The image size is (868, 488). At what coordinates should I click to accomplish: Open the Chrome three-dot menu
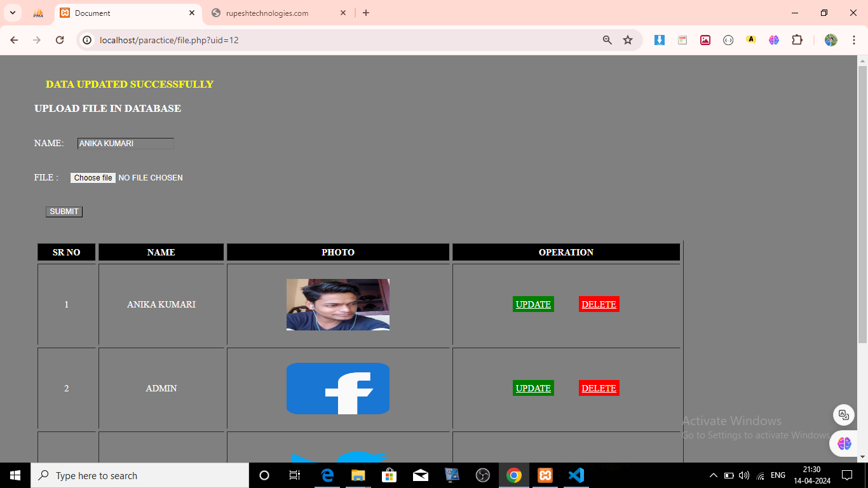854,40
